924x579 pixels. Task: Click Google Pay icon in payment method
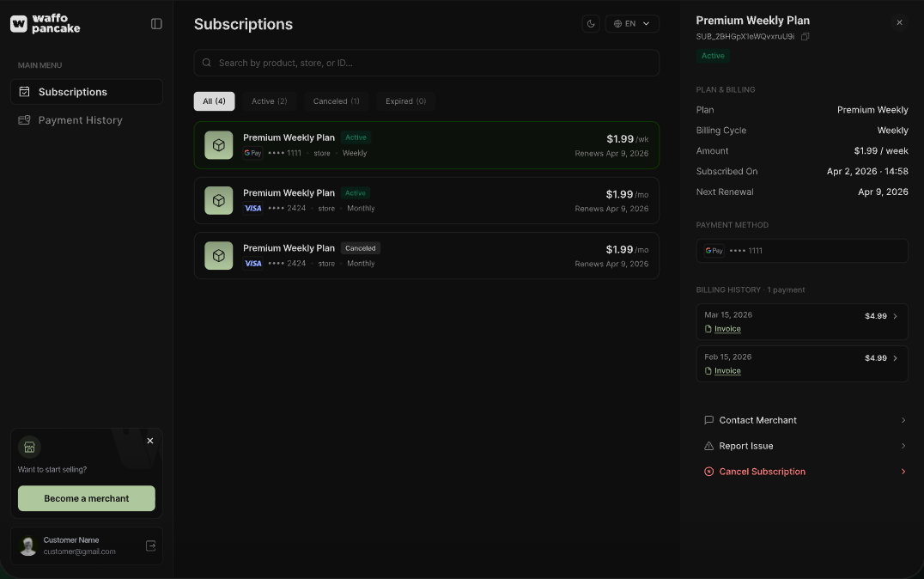(x=714, y=251)
